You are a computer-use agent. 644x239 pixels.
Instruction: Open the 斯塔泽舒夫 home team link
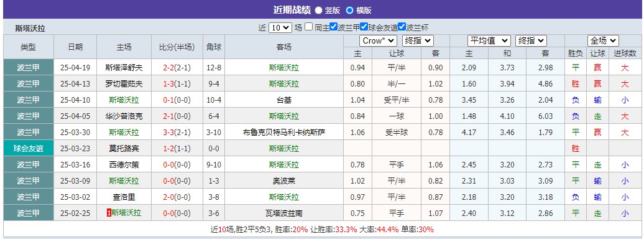click(x=124, y=67)
